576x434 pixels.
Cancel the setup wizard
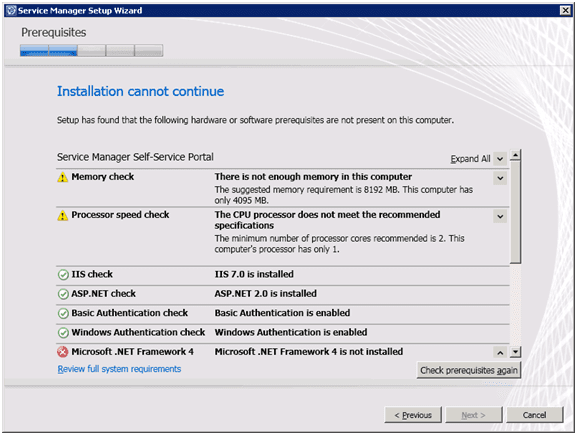point(534,415)
